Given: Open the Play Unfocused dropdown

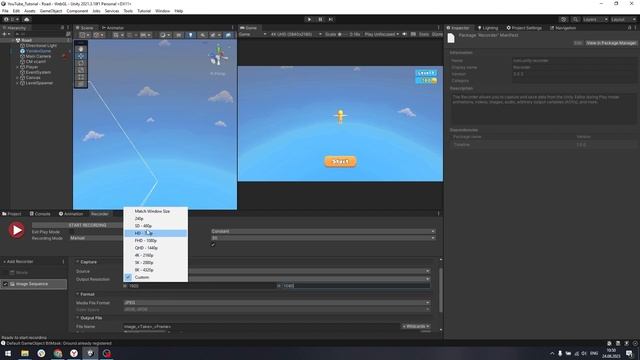Looking at the screenshot, I should pyautogui.click(x=382, y=34).
